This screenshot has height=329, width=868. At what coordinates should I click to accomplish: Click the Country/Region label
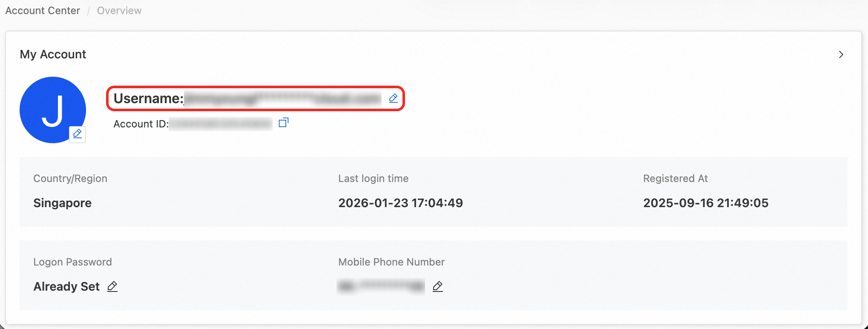(70, 179)
